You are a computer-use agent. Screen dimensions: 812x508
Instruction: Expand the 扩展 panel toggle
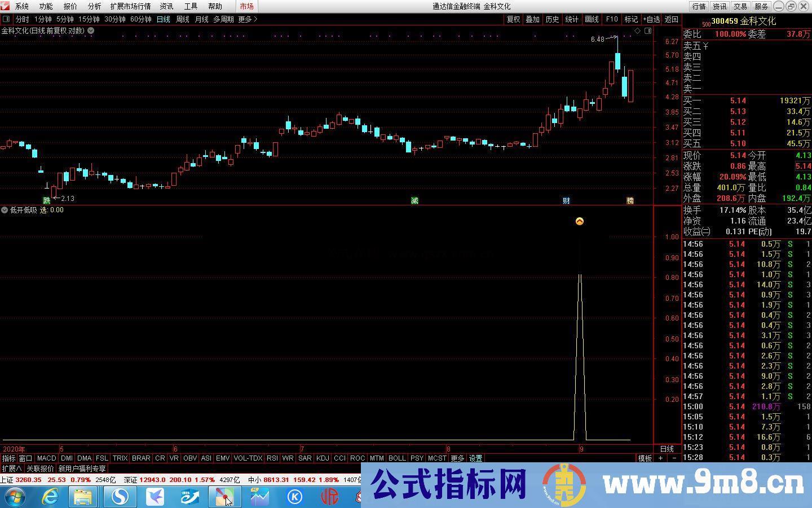coord(11,468)
